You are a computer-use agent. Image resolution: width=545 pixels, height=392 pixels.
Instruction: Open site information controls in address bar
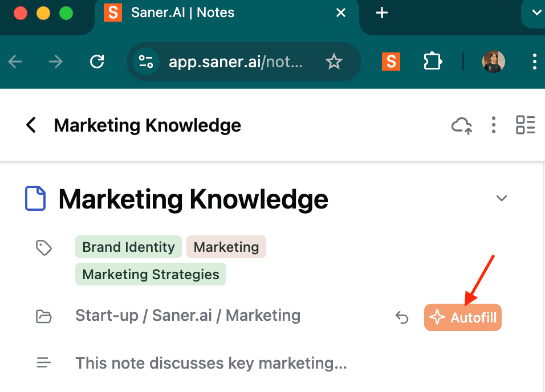pos(145,62)
